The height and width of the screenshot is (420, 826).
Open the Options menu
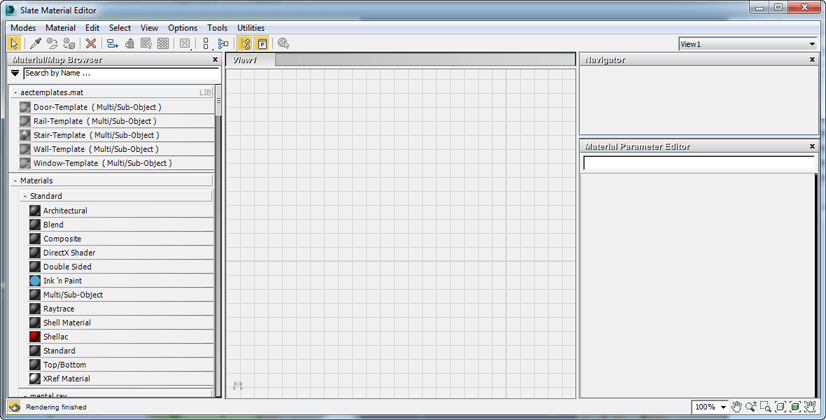click(182, 28)
